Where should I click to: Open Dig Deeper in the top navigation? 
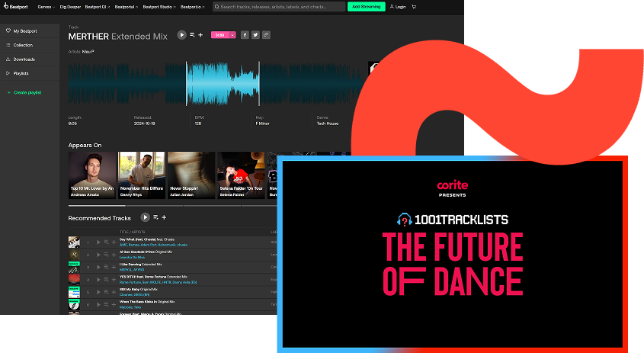point(70,7)
